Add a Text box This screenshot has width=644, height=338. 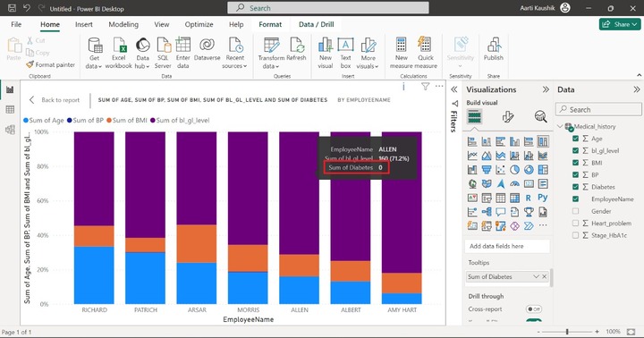click(x=345, y=53)
